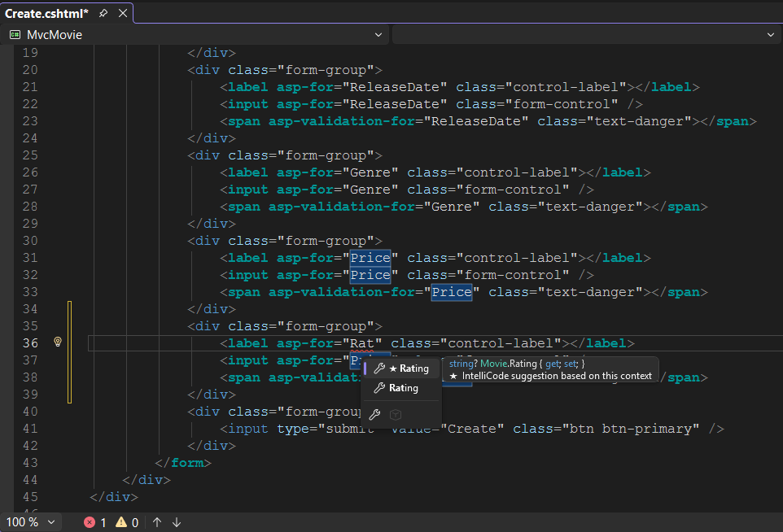Click the MvcMovie project icon
Viewport: 783px width, 532px height.
point(15,35)
